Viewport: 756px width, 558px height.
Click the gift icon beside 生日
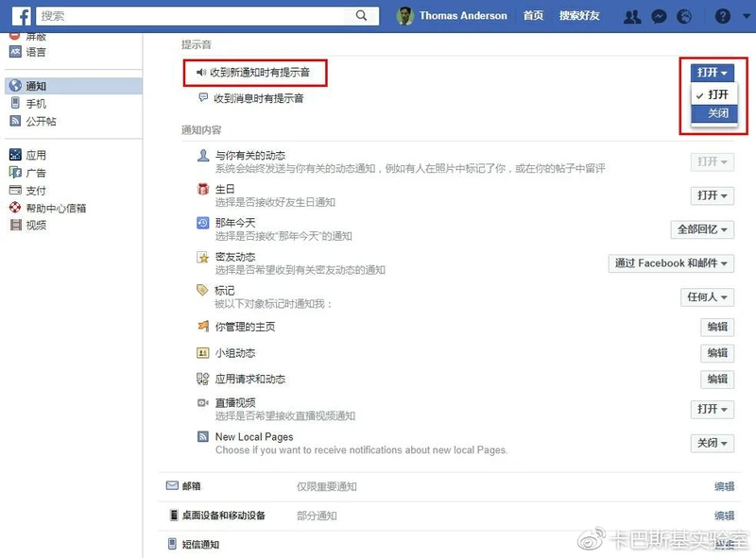pos(203,189)
